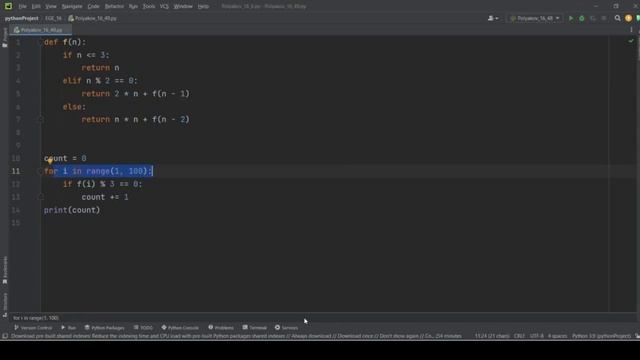
Task: Open the Help menu
Action: (203, 6)
